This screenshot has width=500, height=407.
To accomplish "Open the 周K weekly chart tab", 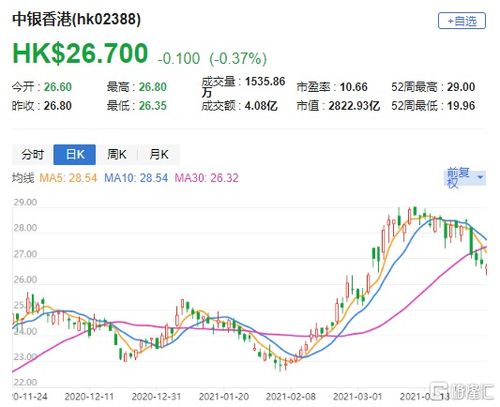I will tap(117, 155).
